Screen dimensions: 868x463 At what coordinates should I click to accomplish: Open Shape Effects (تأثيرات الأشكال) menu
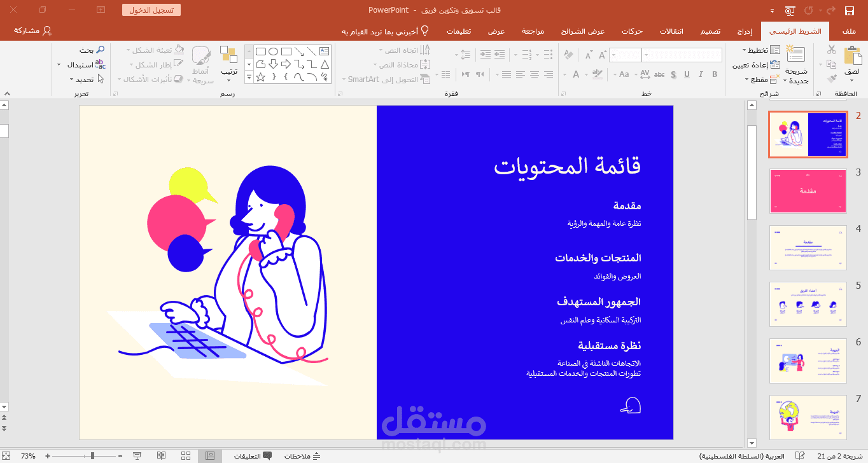[x=151, y=79]
